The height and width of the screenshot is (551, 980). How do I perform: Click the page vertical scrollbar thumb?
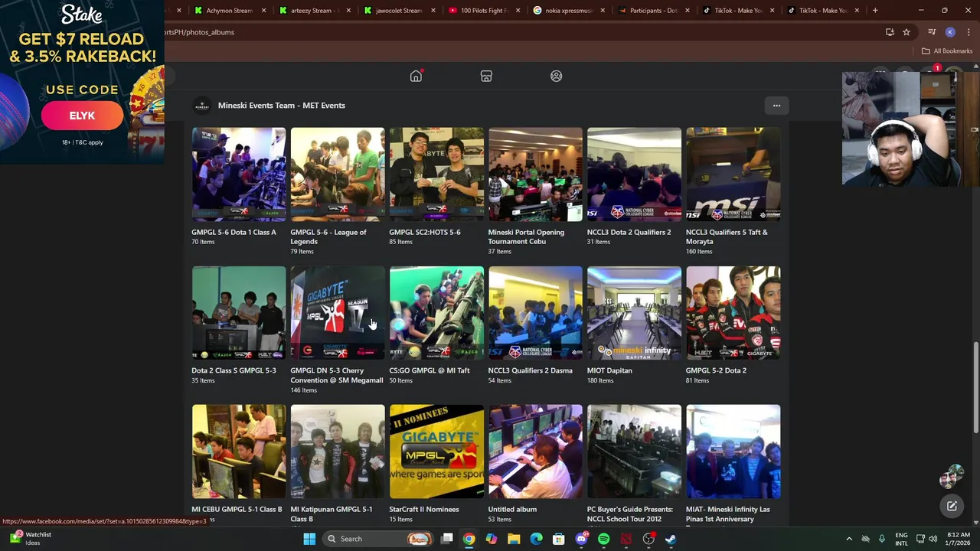point(975,388)
